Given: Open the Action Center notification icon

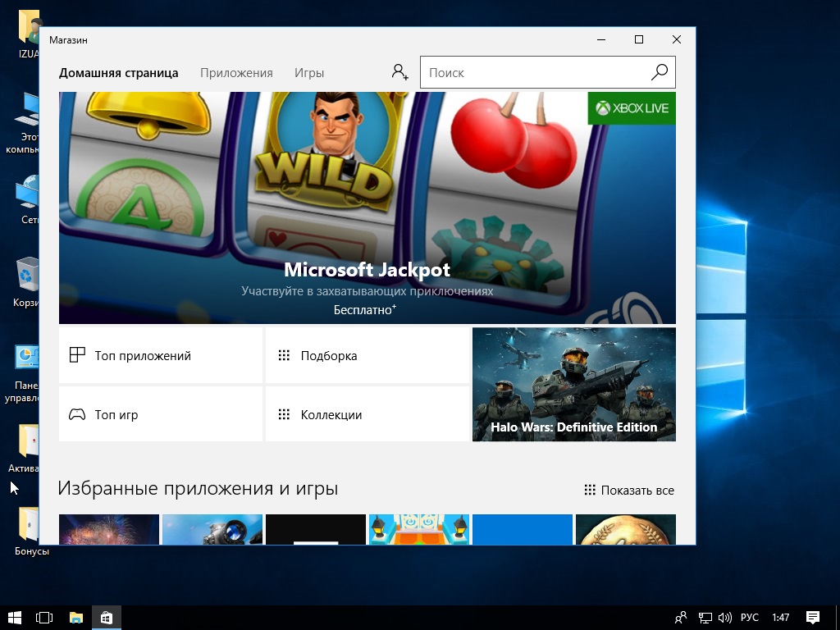Looking at the screenshot, I should tap(812, 618).
